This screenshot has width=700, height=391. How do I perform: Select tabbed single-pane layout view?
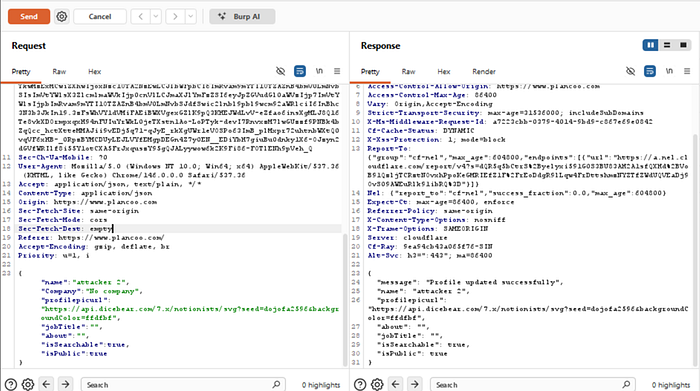coord(683,45)
